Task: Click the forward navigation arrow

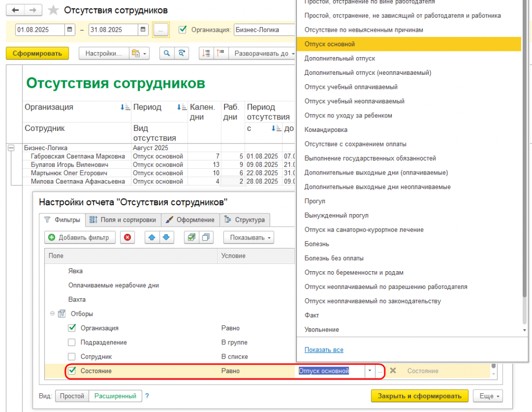Action: click(33, 10)
